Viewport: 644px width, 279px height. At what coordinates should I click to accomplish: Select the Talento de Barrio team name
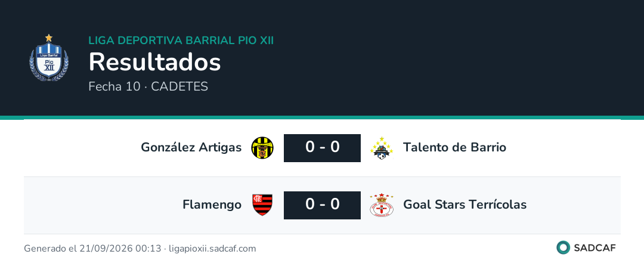click(454, 147)
